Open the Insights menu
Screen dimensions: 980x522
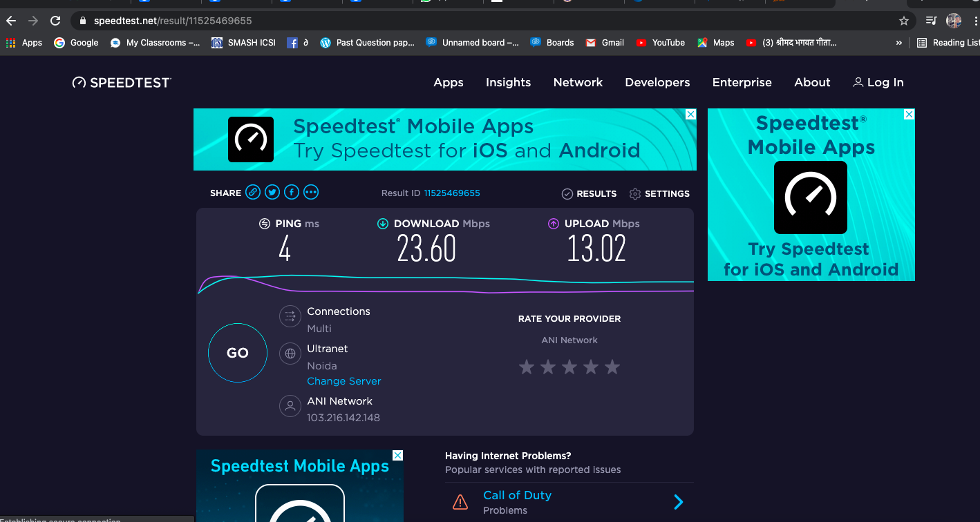pyautogui.click(x=508, y=82)
